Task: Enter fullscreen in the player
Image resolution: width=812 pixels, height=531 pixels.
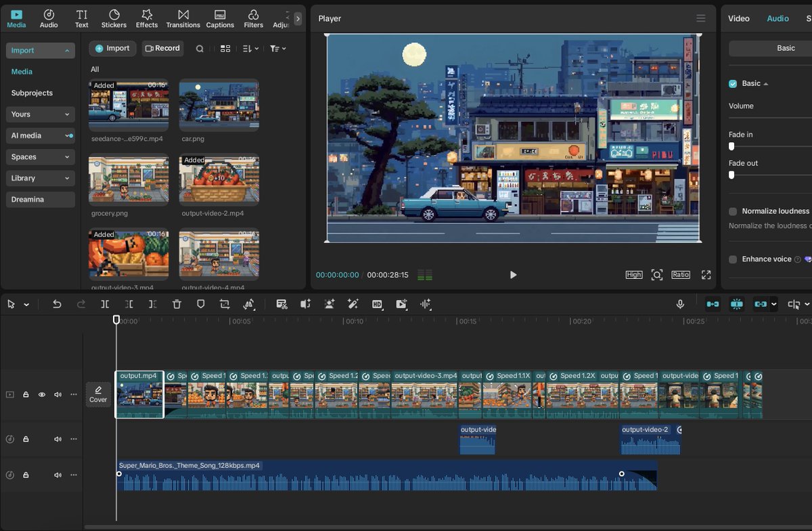Action: point(706,275)
